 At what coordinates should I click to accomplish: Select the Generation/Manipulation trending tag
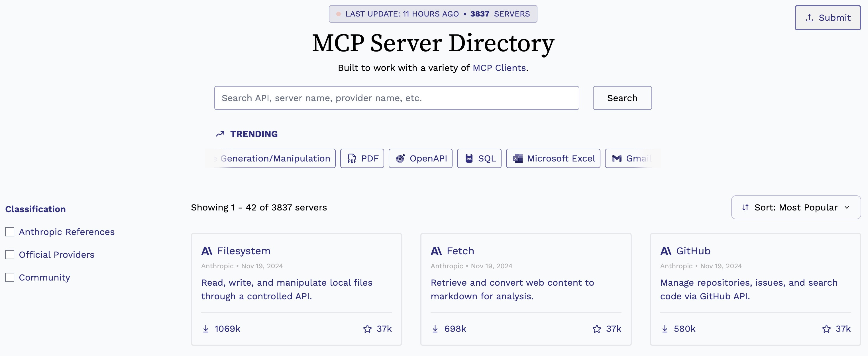point(271,158)
